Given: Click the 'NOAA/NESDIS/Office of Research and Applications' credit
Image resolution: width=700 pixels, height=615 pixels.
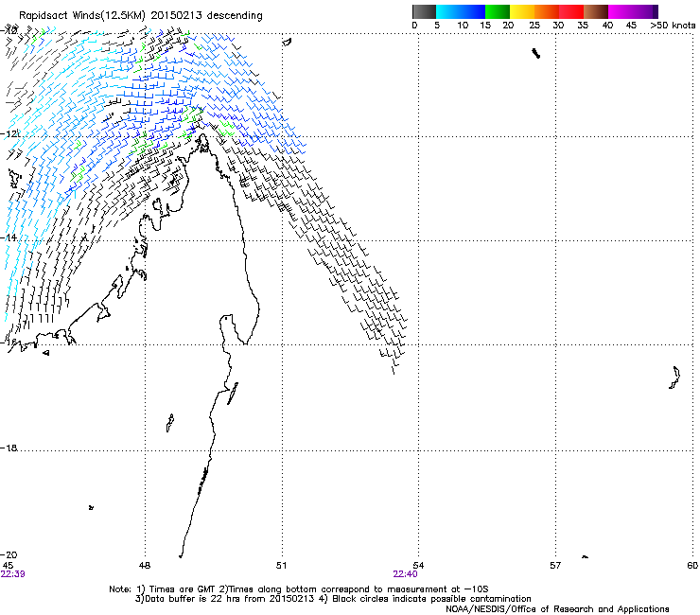Looking at the screenshot, I should [x=557, y=609].
